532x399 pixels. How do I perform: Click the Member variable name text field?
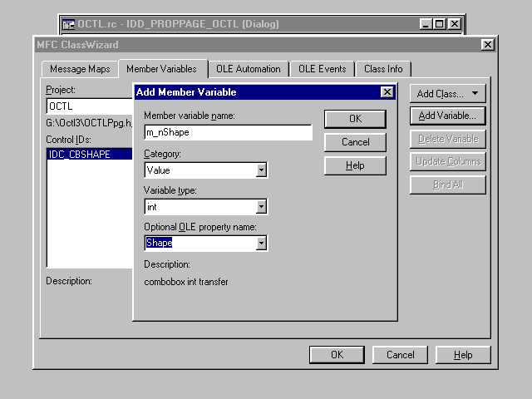(x=228, y=133)
